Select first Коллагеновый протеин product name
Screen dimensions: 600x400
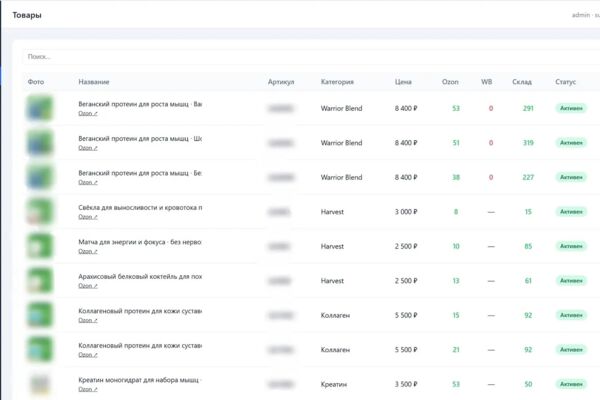pyautogui.click(x=140, y=311)
